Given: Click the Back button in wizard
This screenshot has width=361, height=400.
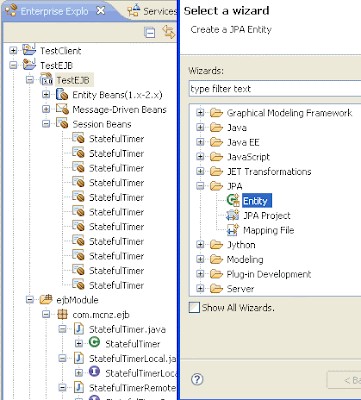Looking at the screenshot, I should 344,380.
